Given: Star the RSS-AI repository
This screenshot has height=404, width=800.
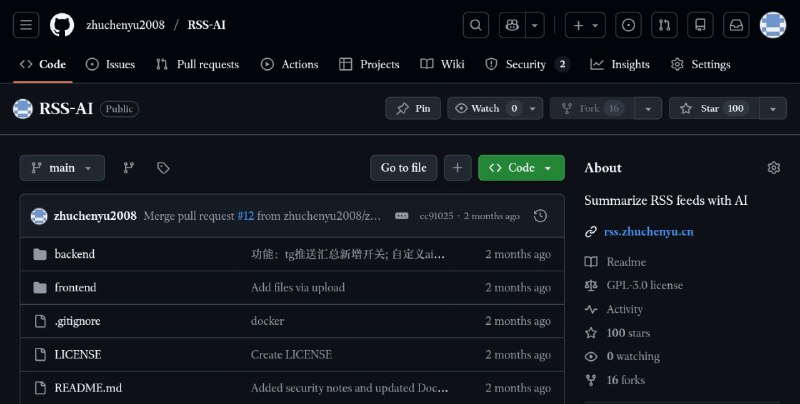Looking at the screenshot, I should pos(713,108).
